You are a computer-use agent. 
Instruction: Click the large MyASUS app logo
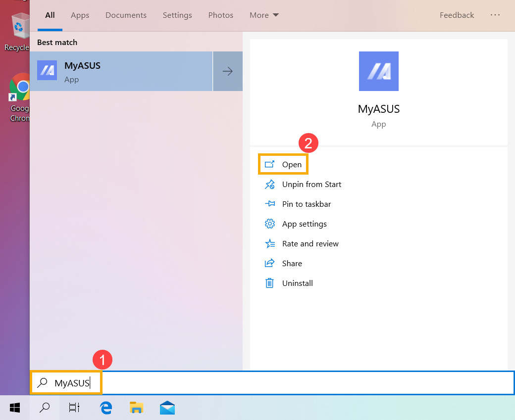coord(379,71)
